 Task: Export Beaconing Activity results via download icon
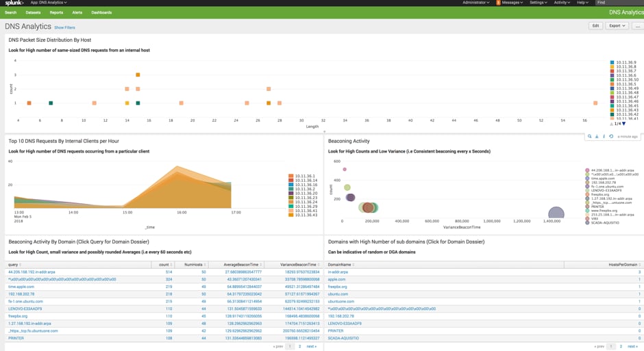click(x=597, y=137)
